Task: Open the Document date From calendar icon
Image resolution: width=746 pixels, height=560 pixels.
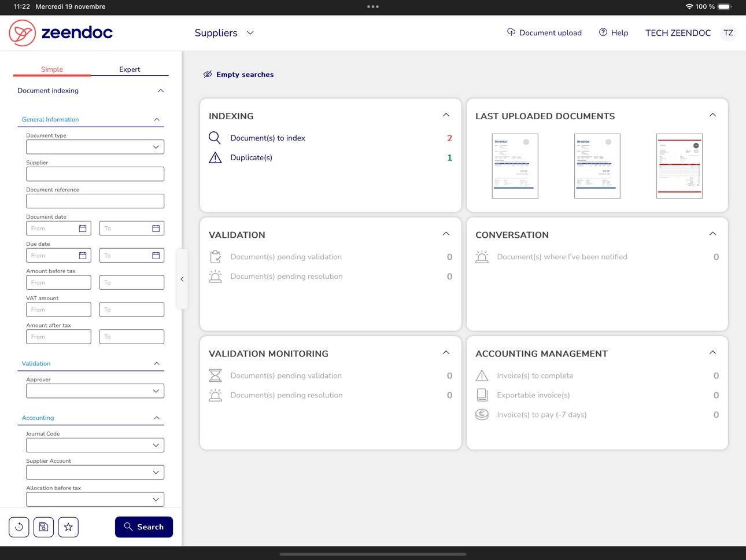Action: pyautogui.click(x=83, y=229)
